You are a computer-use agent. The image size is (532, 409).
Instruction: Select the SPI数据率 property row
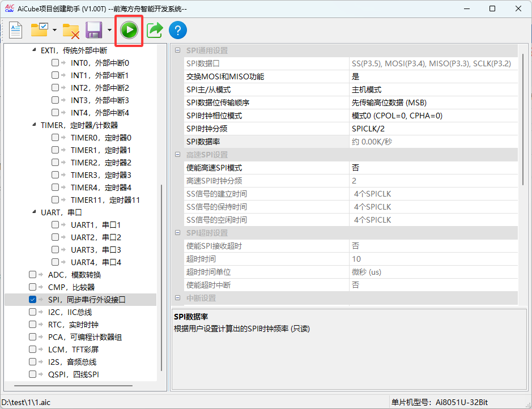pos(351,142)
